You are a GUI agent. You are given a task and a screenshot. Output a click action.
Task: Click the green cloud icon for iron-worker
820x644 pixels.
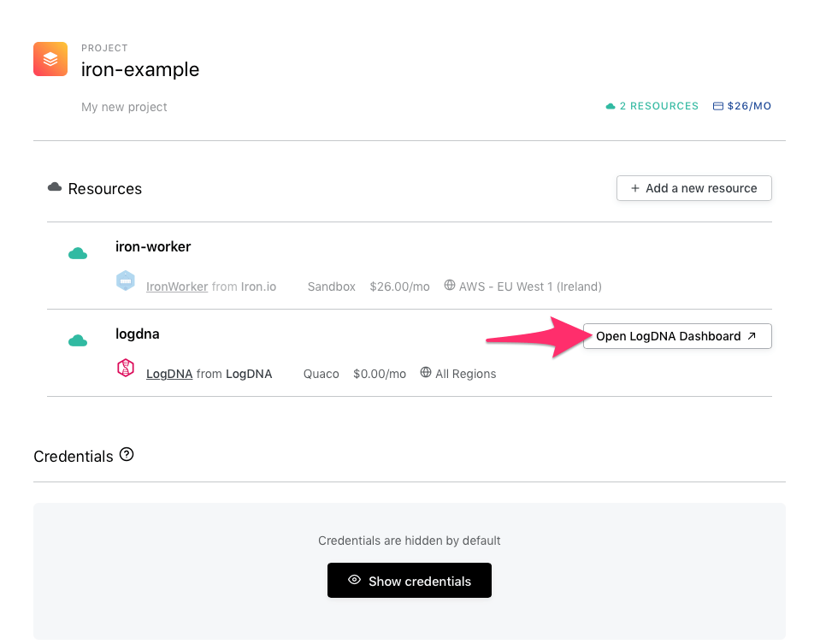[78, 254]
